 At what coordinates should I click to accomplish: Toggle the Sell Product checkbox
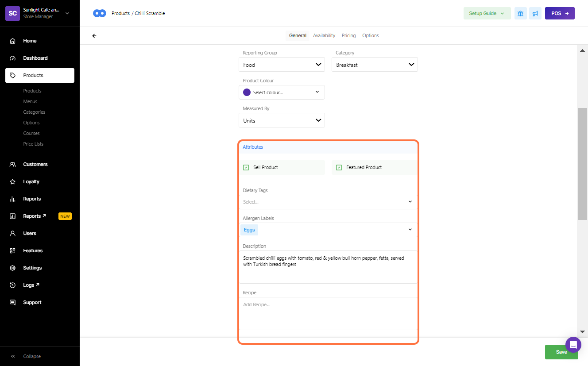pos(246,167)
